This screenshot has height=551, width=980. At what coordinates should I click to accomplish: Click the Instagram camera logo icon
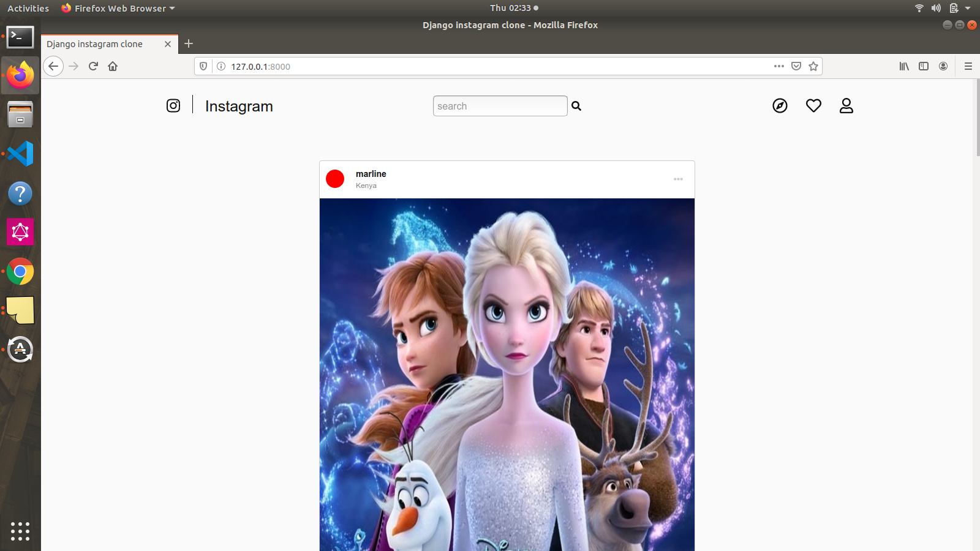click(173, 106)
